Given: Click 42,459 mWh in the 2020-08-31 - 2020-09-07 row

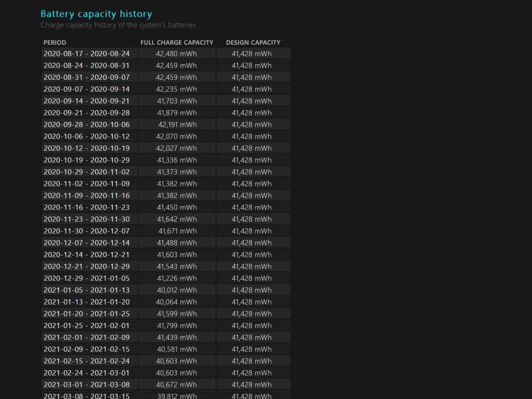Looking at the screenshot, I should [176, 77].
